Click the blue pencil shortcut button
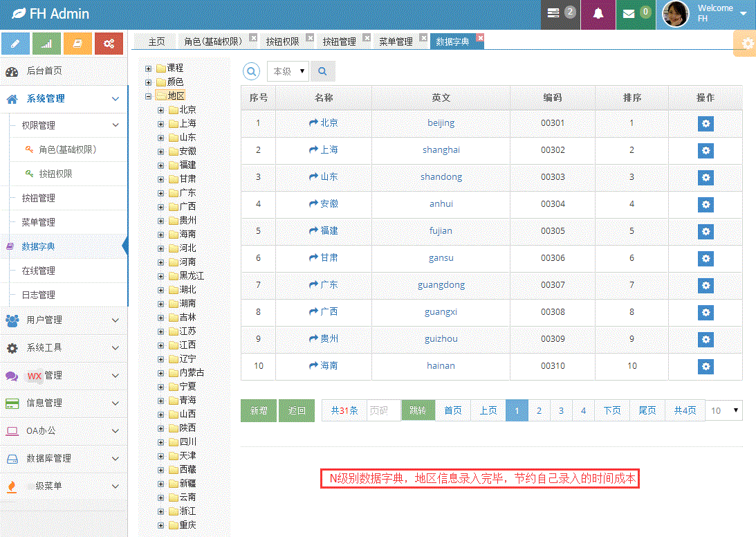 tap(15, 44)
